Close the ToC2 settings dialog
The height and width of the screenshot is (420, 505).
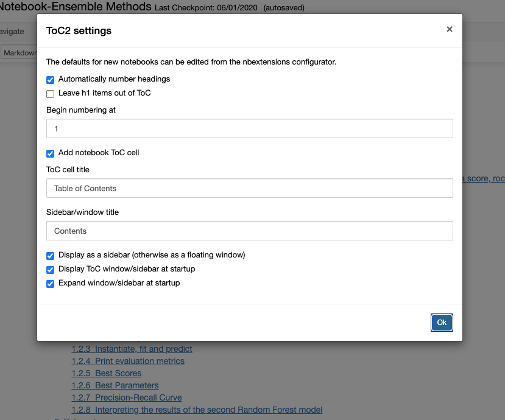[x=450, y=29]
